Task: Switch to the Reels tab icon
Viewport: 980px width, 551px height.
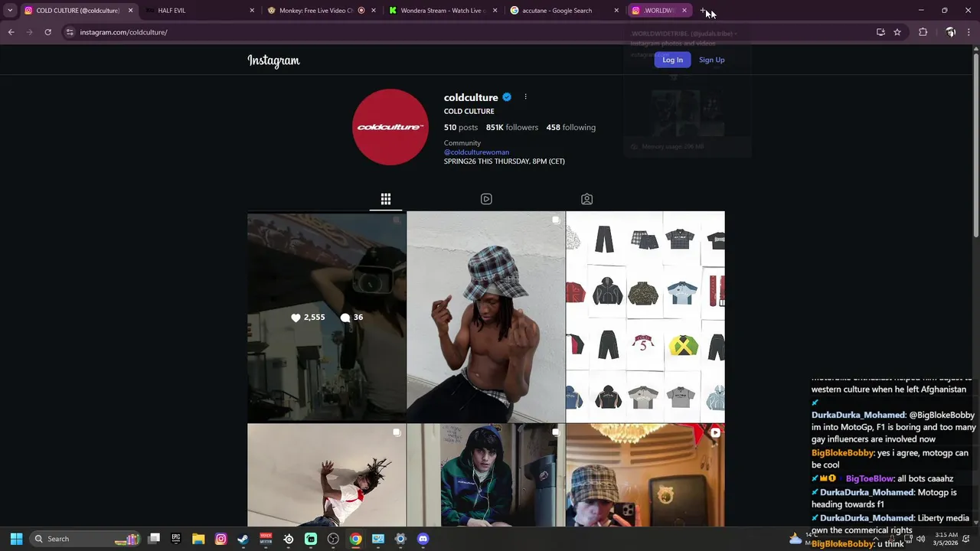Action: tap(486, 199)
